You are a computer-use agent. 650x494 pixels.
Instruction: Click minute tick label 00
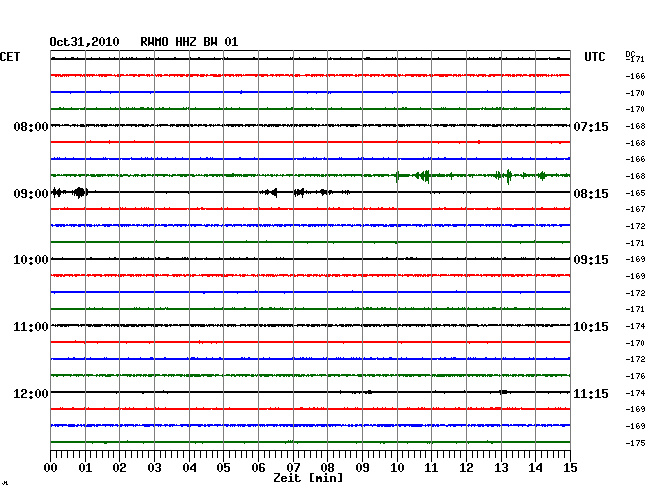(51, 468)
